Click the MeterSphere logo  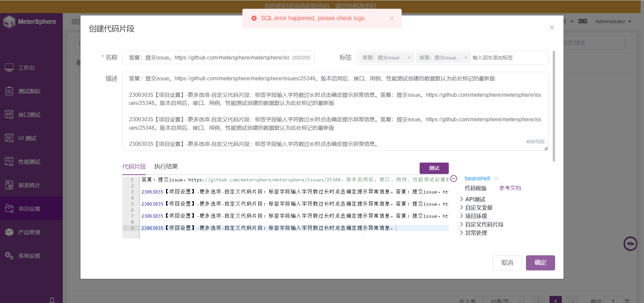tap(30, 22)
